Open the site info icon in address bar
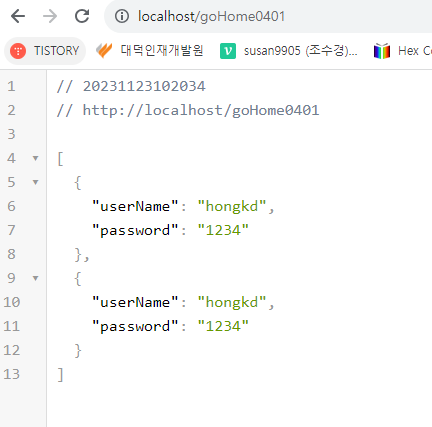This screenshot has height=427, width=432. tap(122, 16)
